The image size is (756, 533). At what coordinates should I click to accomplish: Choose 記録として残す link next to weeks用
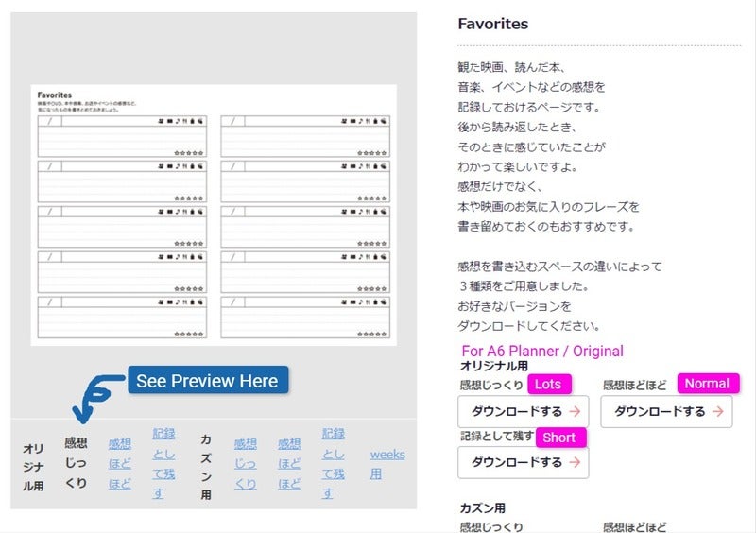334,463
